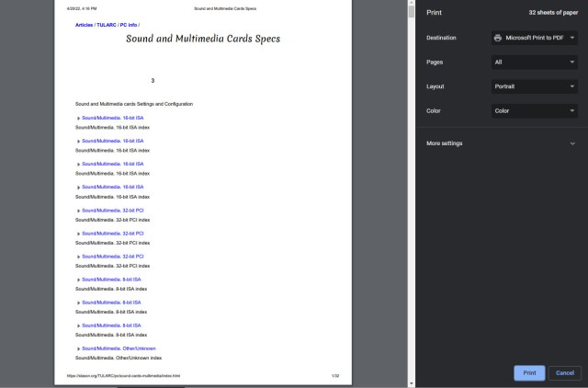Change the Layout dropdown from Portrait

(534, 86)
